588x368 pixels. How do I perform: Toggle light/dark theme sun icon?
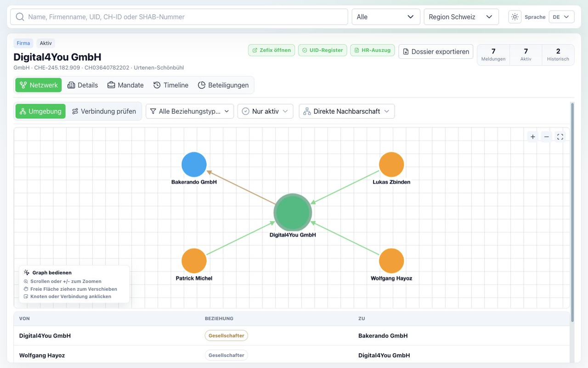click(515, 17)
